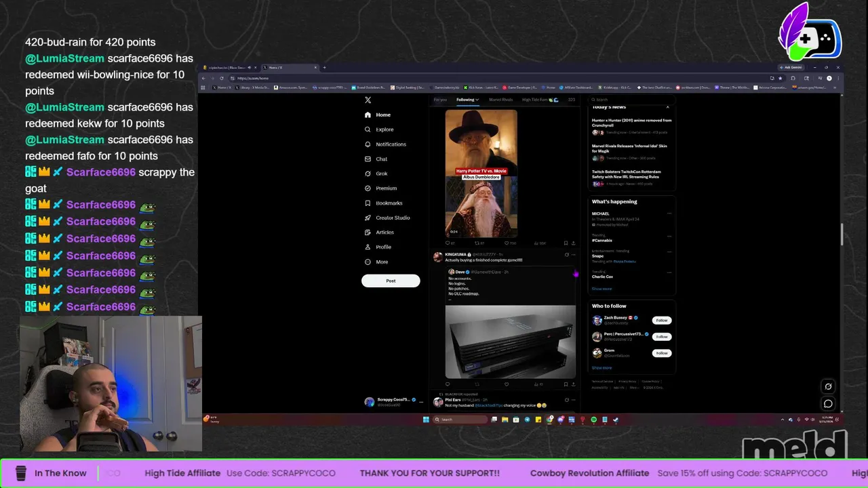Viewport: 868px width, 488px height.
Task: Open the #Cannabis trending topic
Action: 602,240
